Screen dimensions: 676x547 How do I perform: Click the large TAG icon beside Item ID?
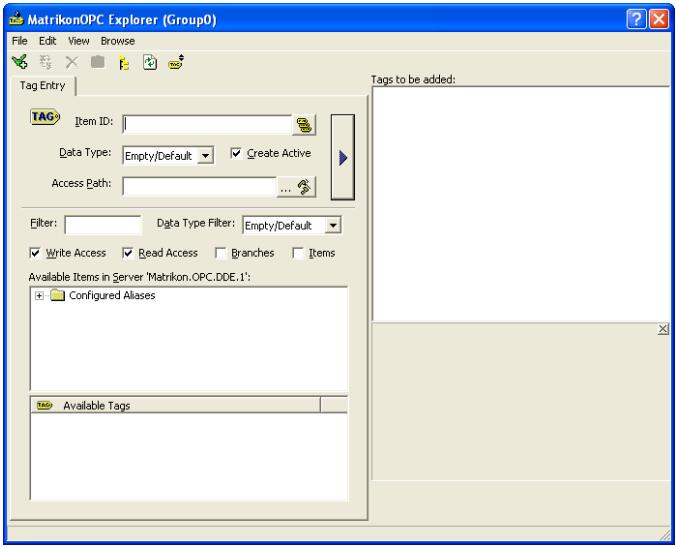(45, 117)
